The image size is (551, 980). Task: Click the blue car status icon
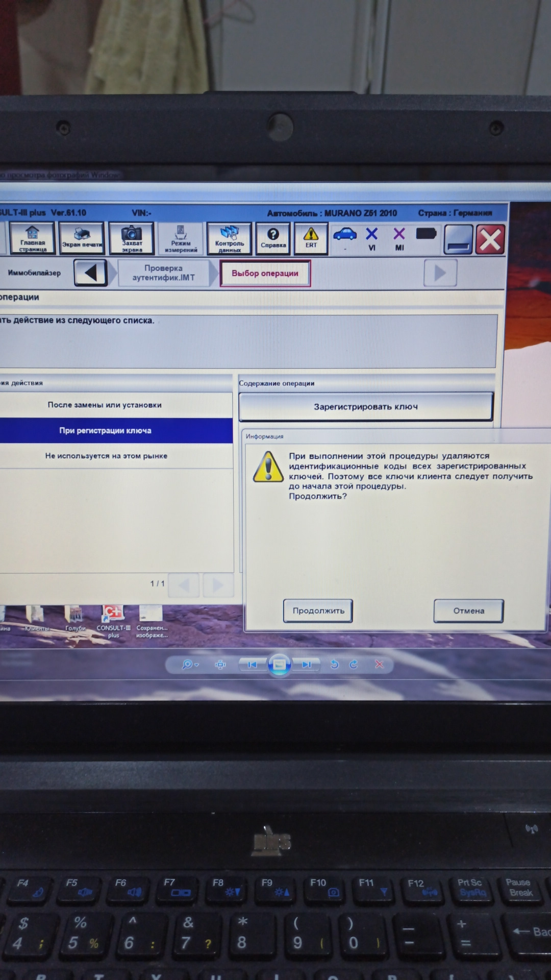(x=345, y=235)
